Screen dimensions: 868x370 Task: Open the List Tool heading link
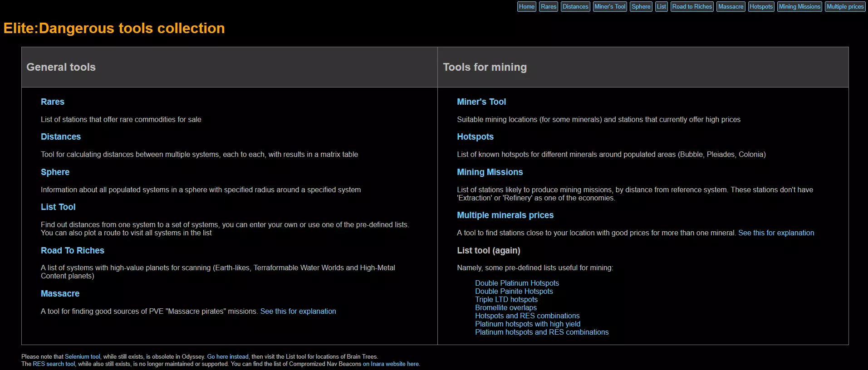click(x=58, y=207)
